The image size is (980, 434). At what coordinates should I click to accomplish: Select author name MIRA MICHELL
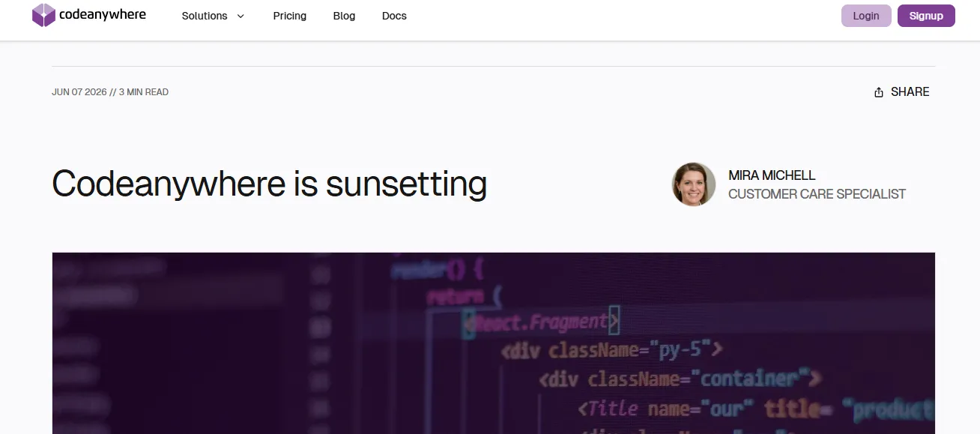pos(772,175)
